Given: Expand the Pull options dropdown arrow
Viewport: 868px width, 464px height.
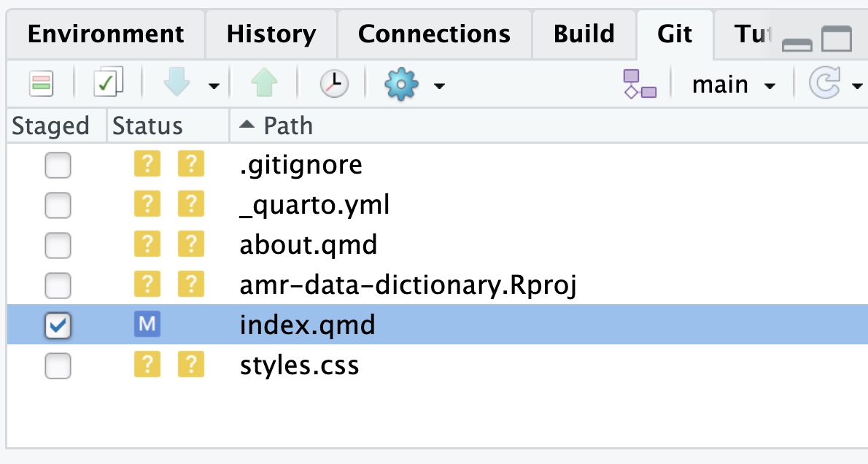Looking at the screenshot, I should (x=214, y=86).
